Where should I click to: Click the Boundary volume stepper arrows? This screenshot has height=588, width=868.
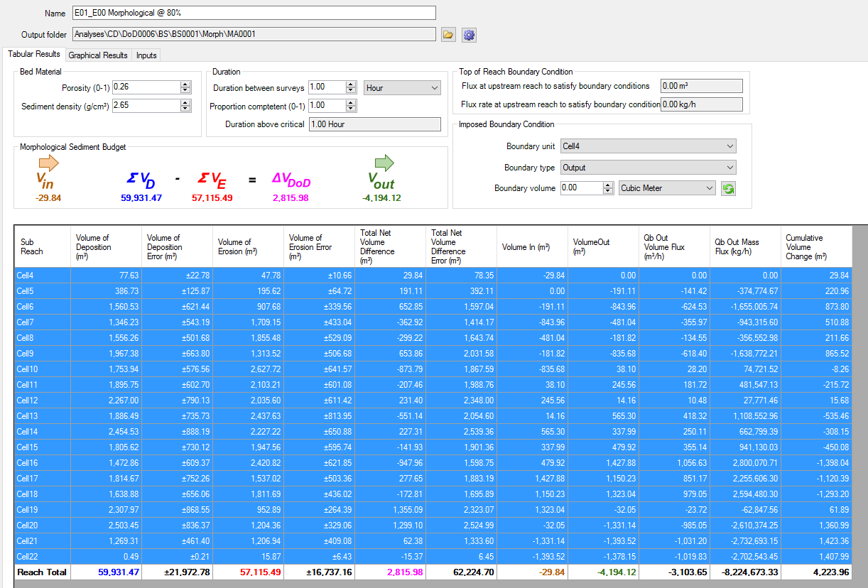607,188
